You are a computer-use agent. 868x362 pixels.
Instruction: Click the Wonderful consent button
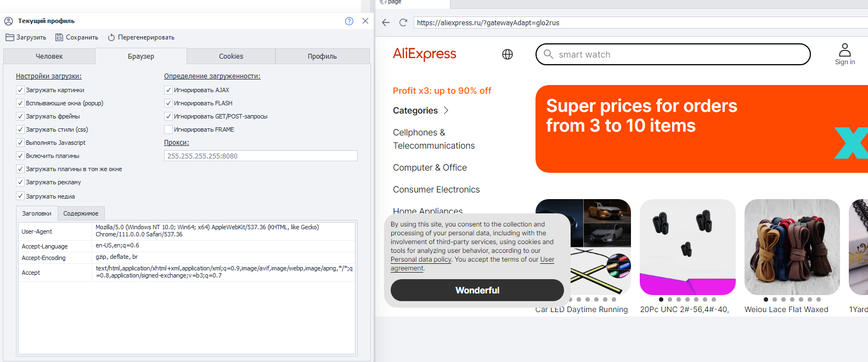click(477, 290)
